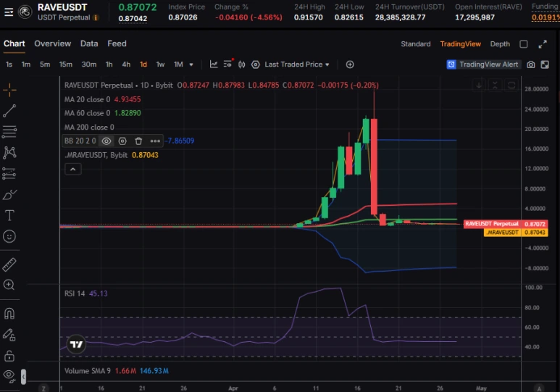Switch to the Overview tab
This screenshot has height=392, width=560.
point(52,43)
